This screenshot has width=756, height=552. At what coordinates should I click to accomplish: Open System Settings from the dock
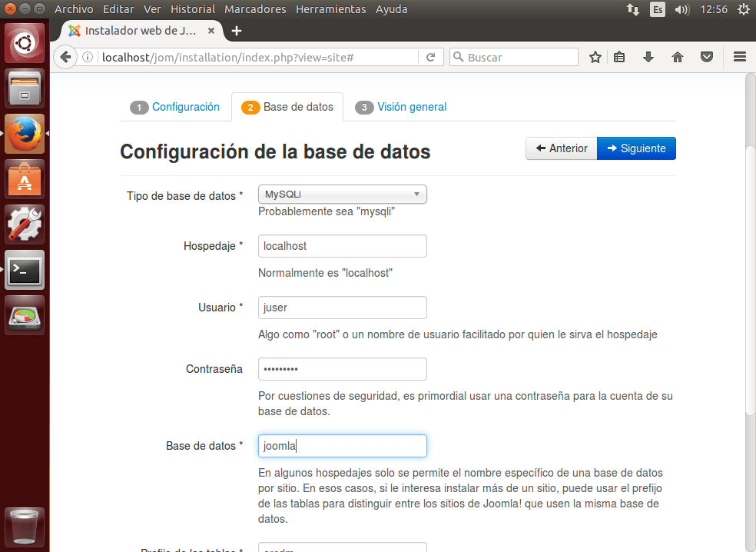click(25, 224)
